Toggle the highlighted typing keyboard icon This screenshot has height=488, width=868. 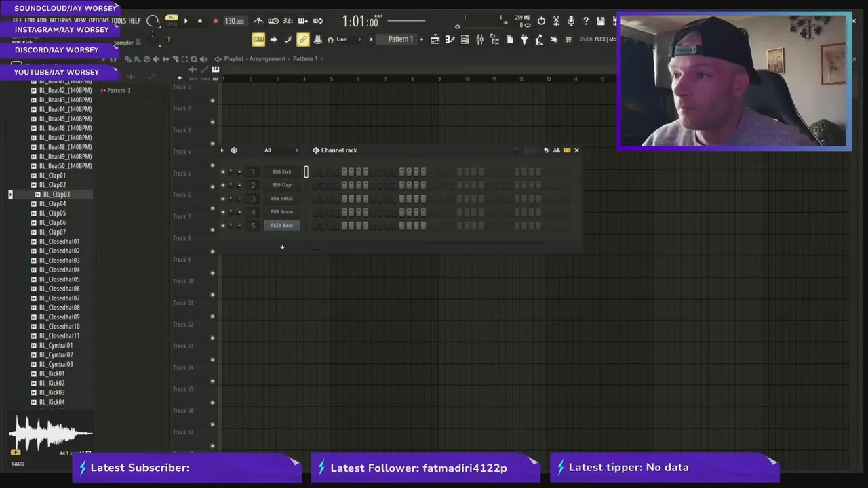[x=258, y=39]
